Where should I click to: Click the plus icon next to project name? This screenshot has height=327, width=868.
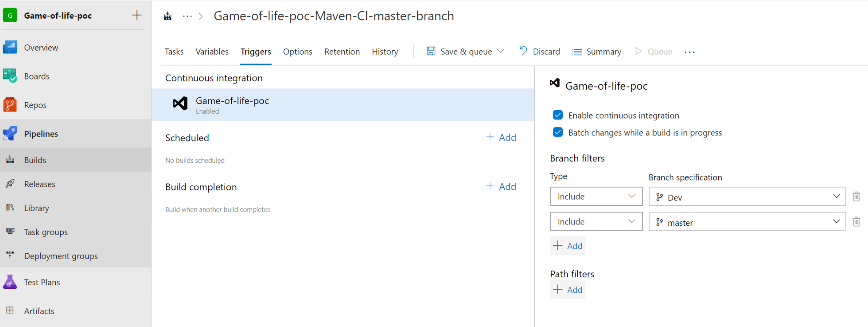point(137,15)
